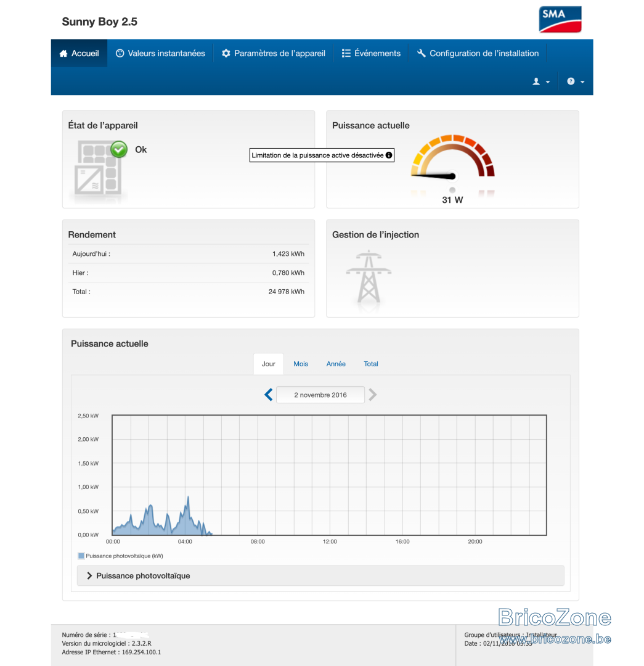Click the list icon in Événements tab
The height and width of the screenshot is (666, 644).
346,53
